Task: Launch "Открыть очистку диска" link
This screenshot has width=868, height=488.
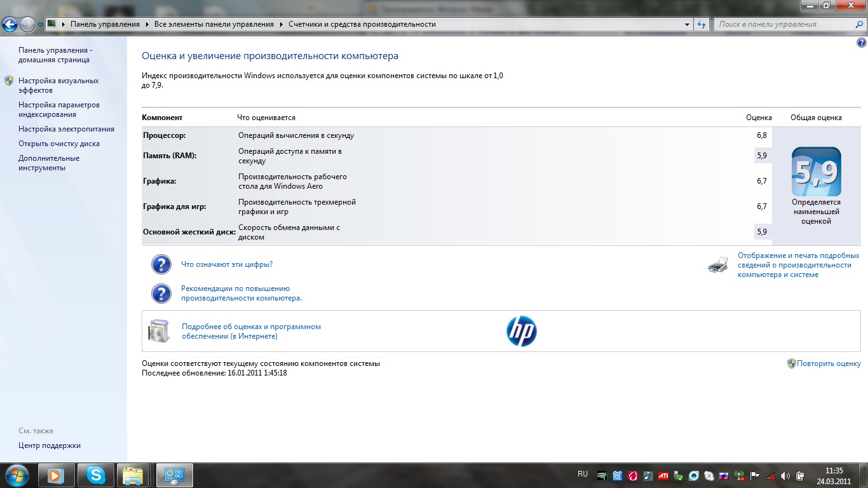Action: 59,144
